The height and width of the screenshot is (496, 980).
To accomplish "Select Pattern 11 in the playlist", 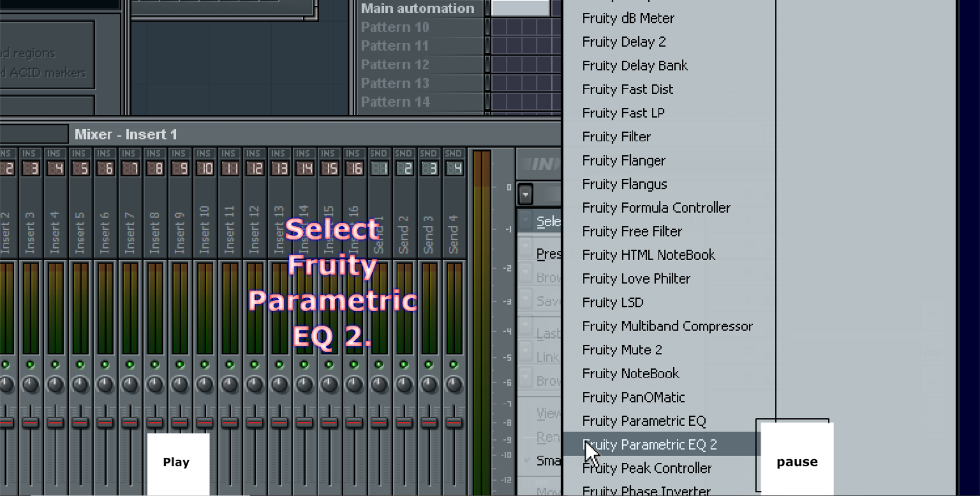I will click(395, 46).
